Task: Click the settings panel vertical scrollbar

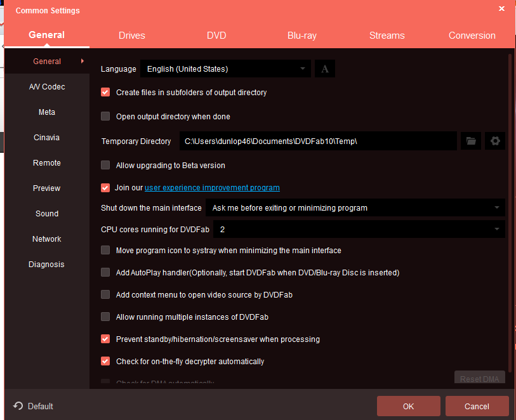Action: (x=510, y=213)
